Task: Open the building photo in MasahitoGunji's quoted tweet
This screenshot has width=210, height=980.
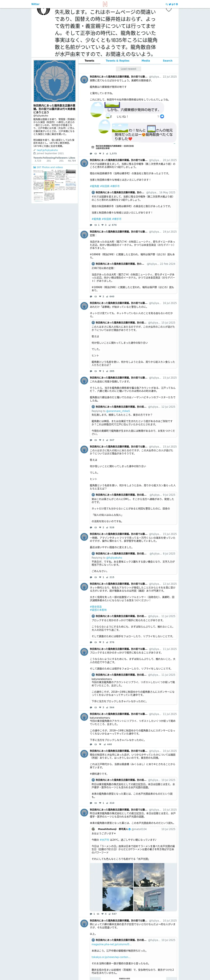Action: click(149, 899)
